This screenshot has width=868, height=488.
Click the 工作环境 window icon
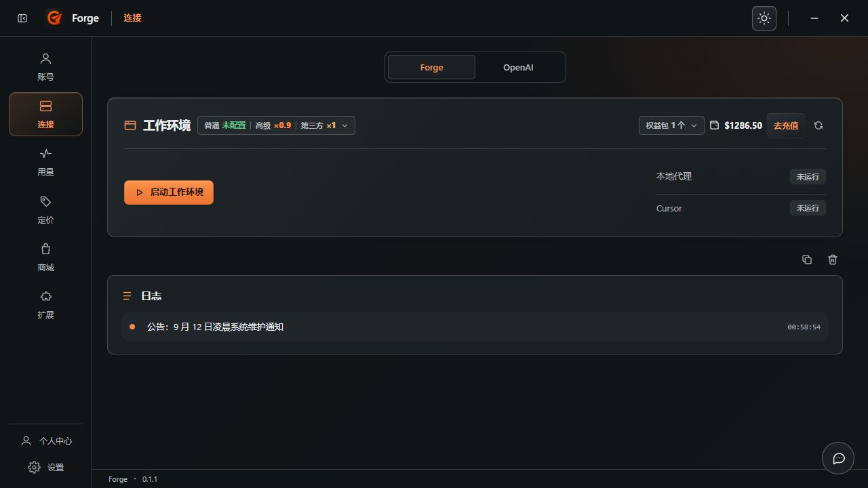click(130, 125)
